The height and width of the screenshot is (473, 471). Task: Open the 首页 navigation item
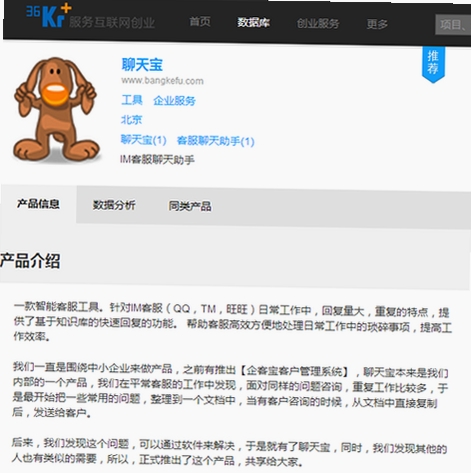200,22
